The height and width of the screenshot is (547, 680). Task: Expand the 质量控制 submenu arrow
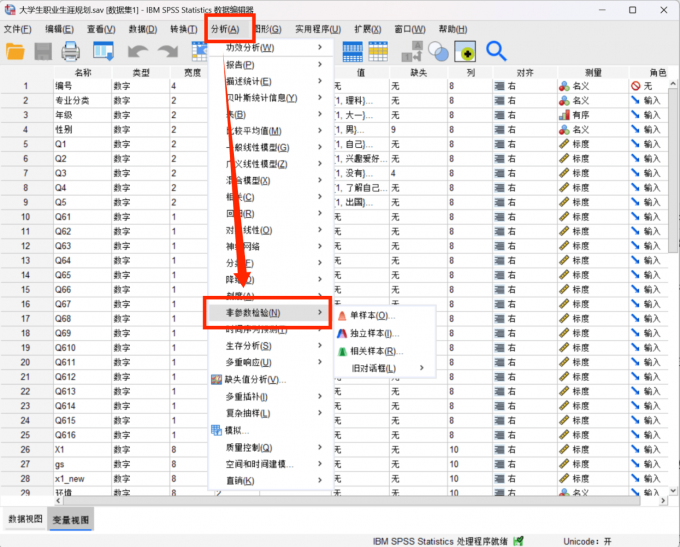pos(320,447)
